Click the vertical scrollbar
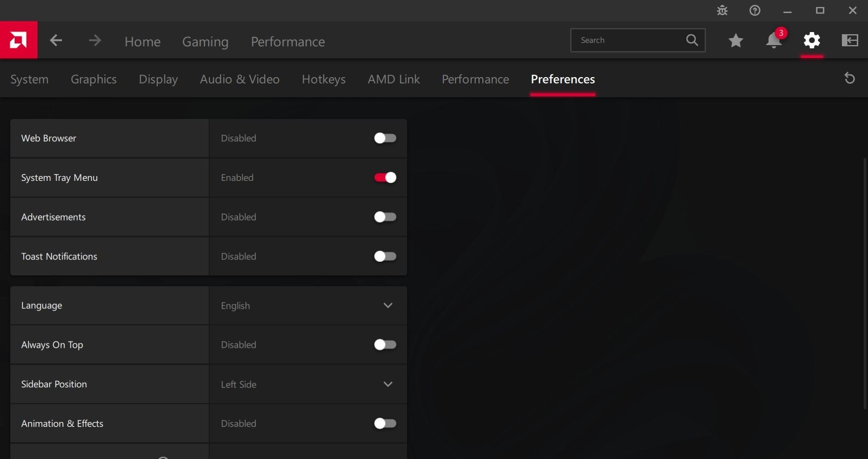Viewport: 868px width, 459px height. 864,282
